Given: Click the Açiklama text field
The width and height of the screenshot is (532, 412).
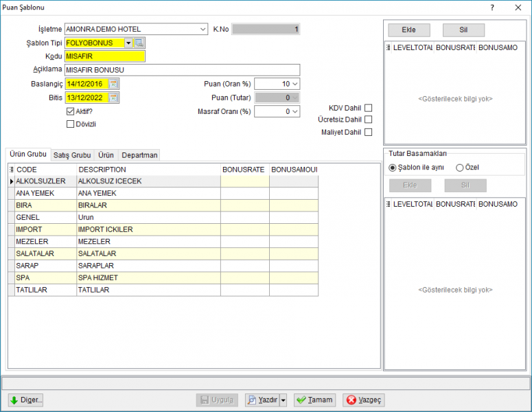Looking at the screenshot, I should 182,70.
